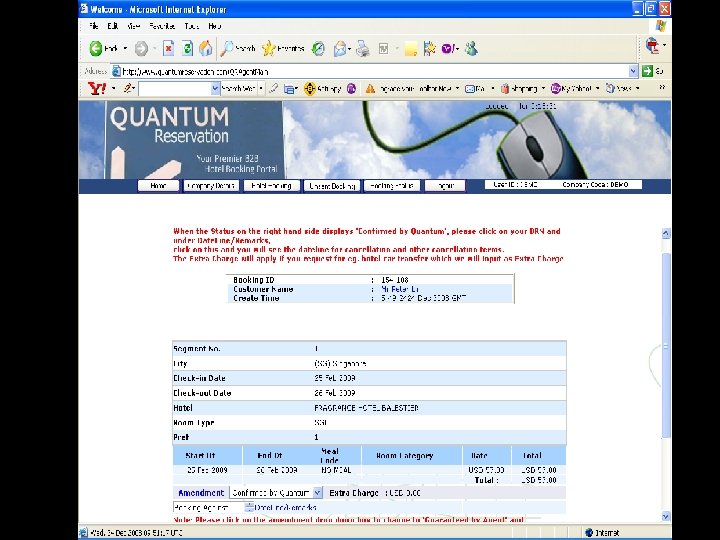Click the Yahoo toolbar pencil icon

pyautogui.click(x=128, y=88)
